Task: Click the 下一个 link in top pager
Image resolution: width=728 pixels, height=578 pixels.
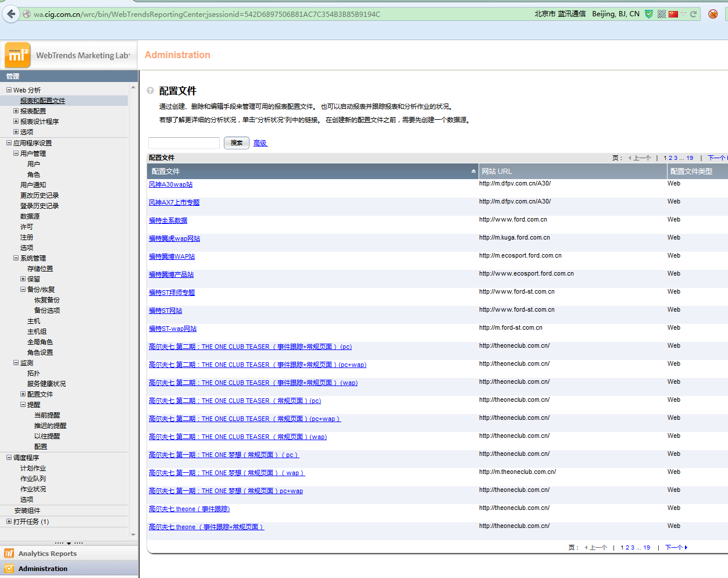Action: click(x=716, y=158)
